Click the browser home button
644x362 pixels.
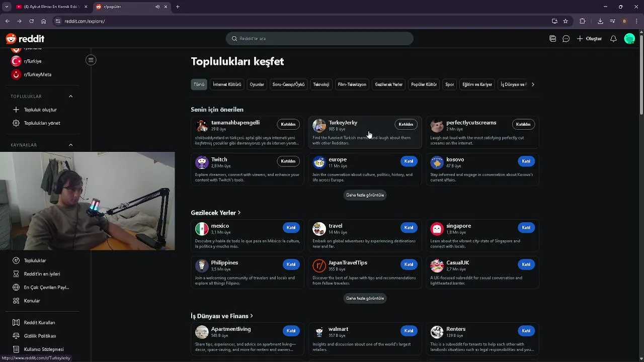coord(44,21)
